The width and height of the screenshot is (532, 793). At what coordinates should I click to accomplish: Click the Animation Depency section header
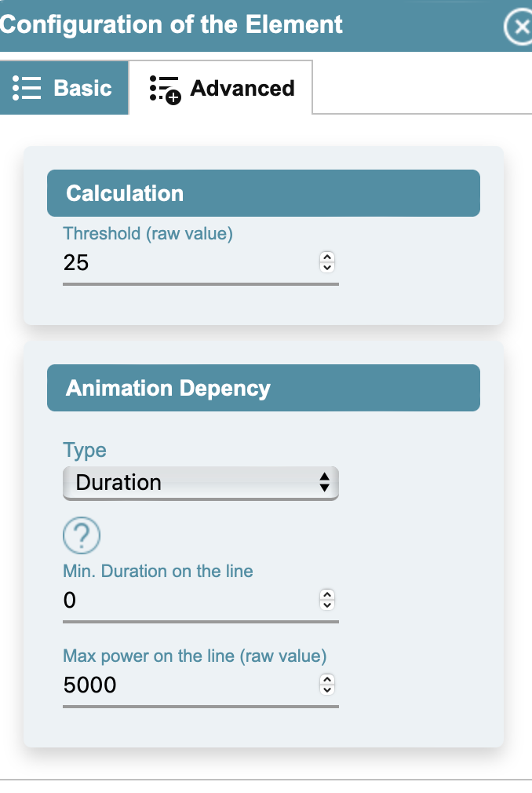pyautogui.click(x=263, y=388)
